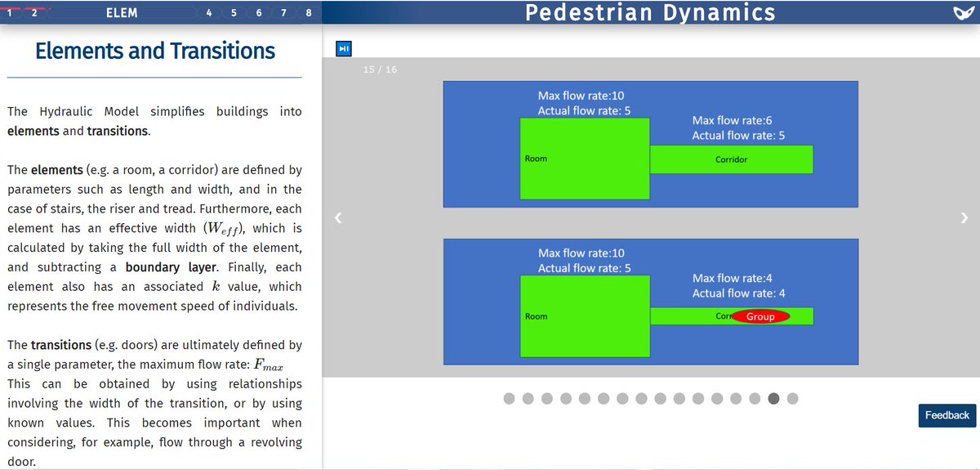980x470 pixels.
Task: Click 'Max flow rate:6' text
Action: coord(732,121)
